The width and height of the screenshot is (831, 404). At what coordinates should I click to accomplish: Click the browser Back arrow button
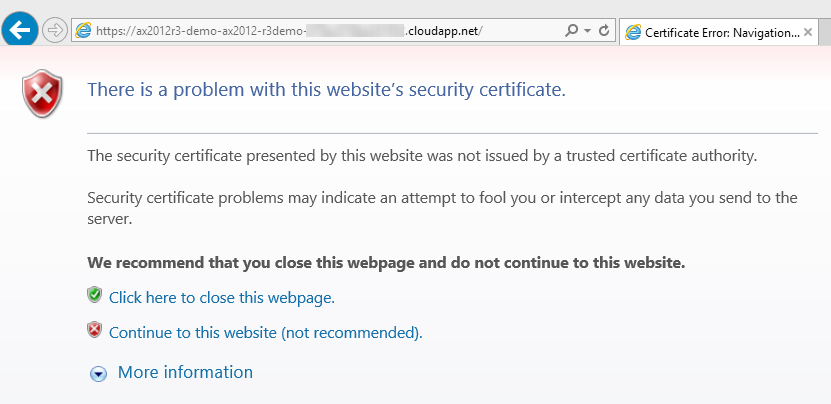(x=22, y=31)
